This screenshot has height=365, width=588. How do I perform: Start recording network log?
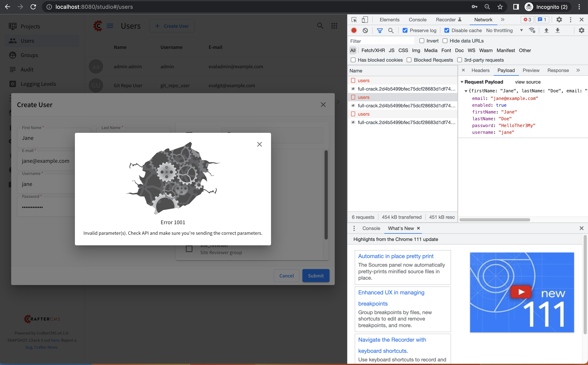click(354, 30)
